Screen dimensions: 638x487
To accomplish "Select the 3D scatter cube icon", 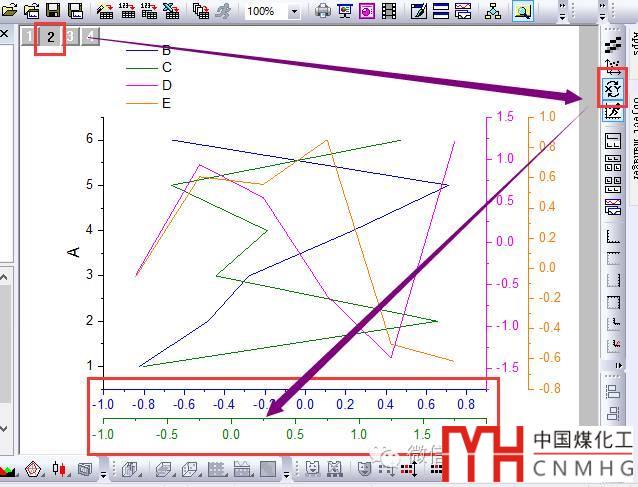I will tap(190, 470).
